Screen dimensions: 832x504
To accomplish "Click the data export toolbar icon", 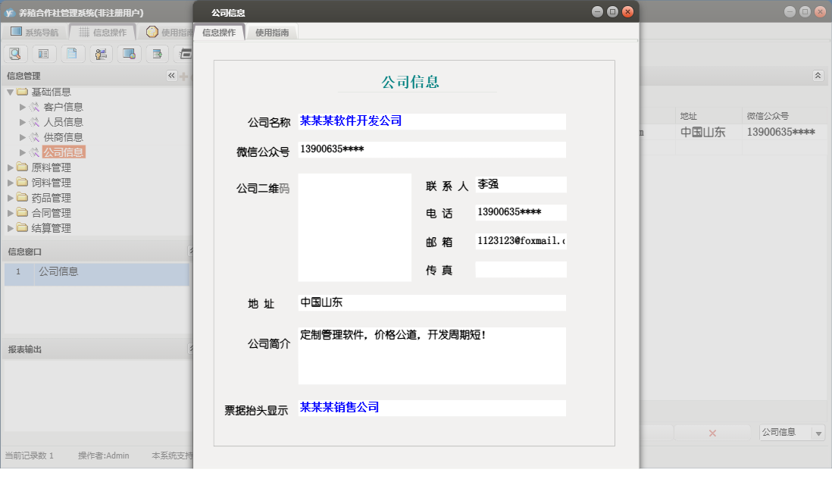I will [156, 54].
